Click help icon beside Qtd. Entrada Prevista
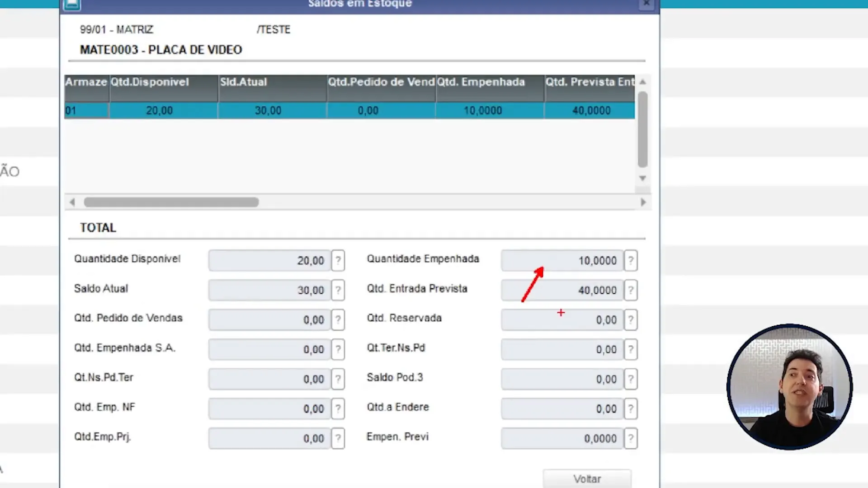 [x=631, y=290]
